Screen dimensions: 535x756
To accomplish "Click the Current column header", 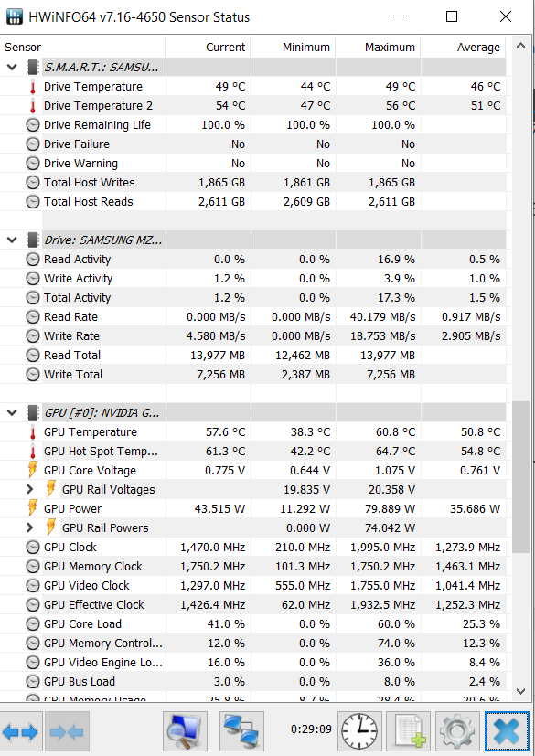I will point(208,48).
